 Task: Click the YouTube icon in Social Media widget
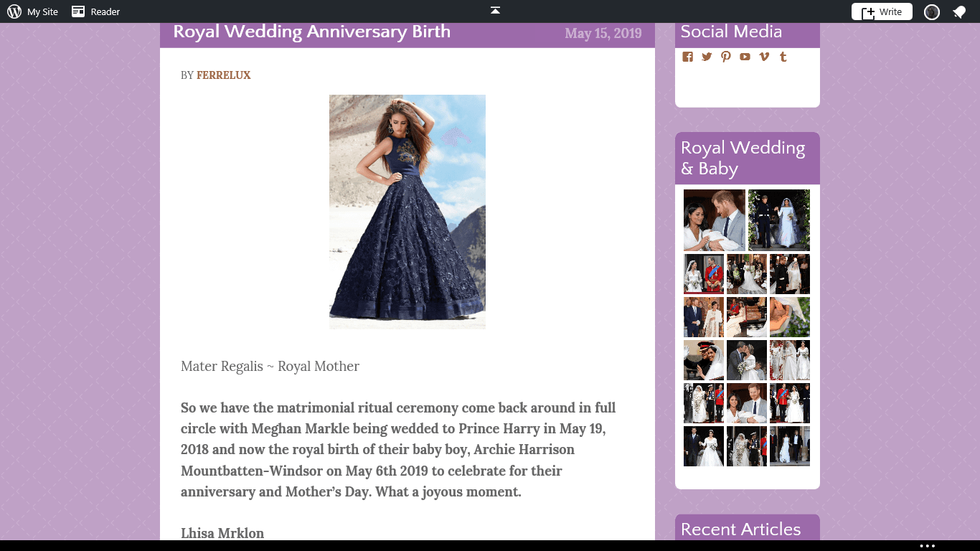coord(745,57)
